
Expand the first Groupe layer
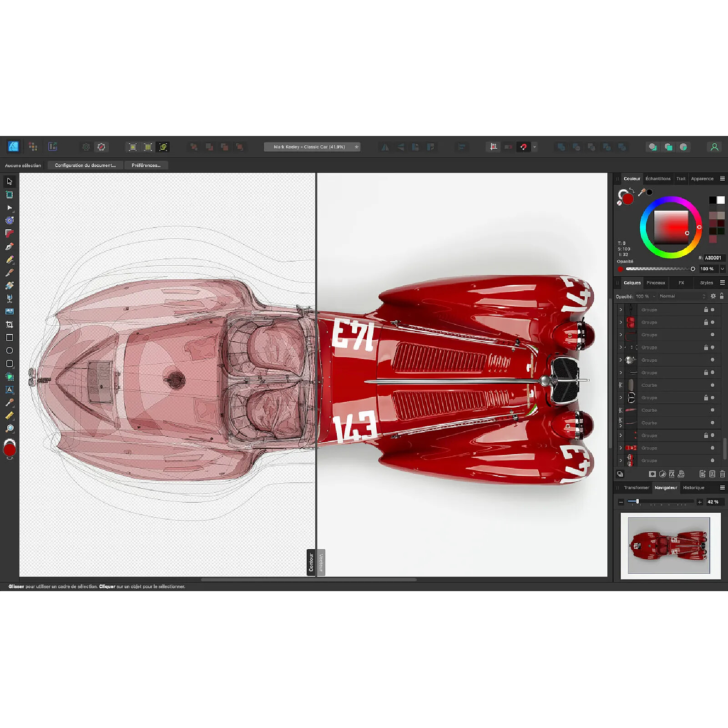(621, 310)
